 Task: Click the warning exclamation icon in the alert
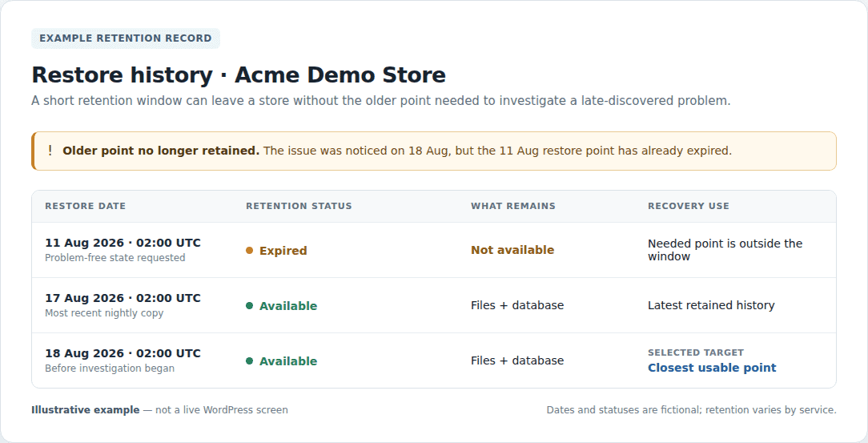(50, 151)
